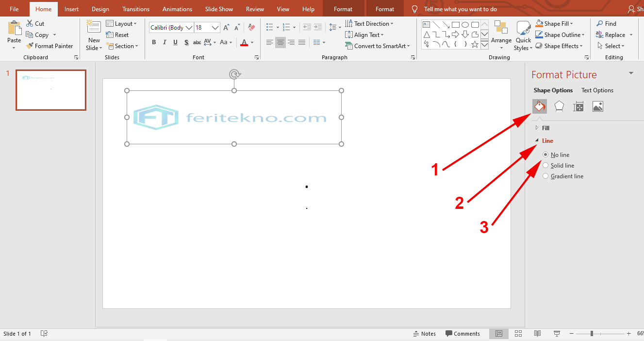Start Slide Show from the status bar icon

(557, 334)
